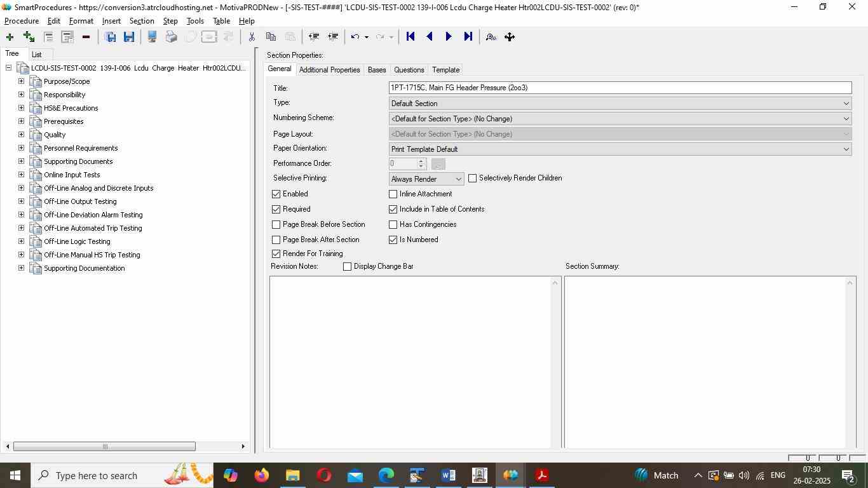Go to next item with right arrow
The height and width of the screenshot is (488, 868).
point(449,37)
